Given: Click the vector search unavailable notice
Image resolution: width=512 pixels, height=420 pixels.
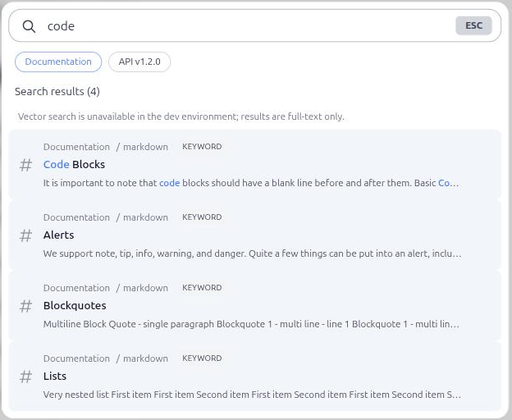Looking at the screenshot, I should 181,116.
